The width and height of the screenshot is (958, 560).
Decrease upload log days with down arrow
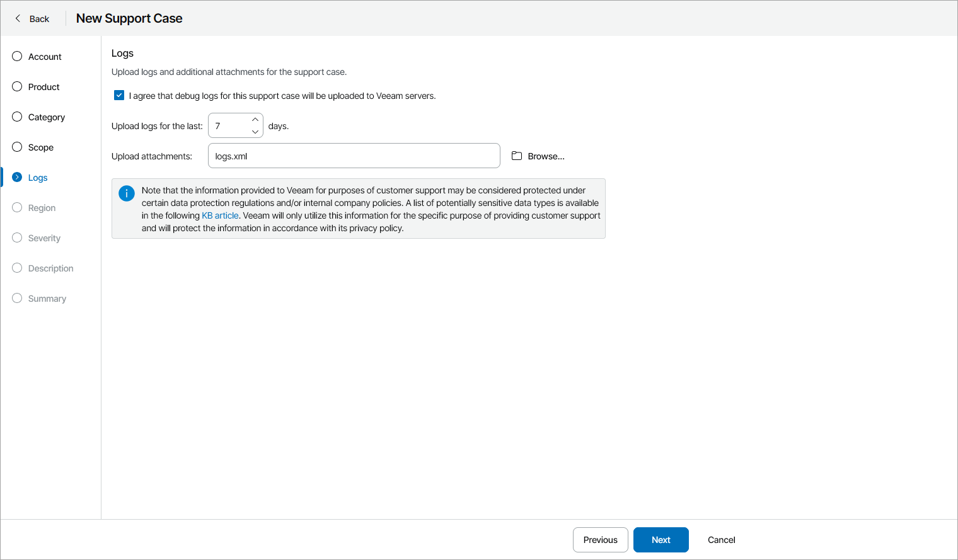click(255, 132)
